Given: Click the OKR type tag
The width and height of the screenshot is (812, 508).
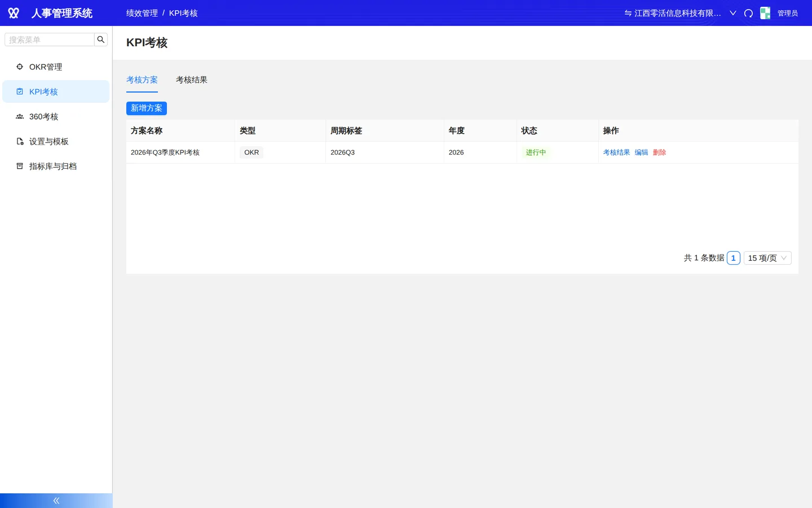Looking at the screenshot, I should point(251,152).
